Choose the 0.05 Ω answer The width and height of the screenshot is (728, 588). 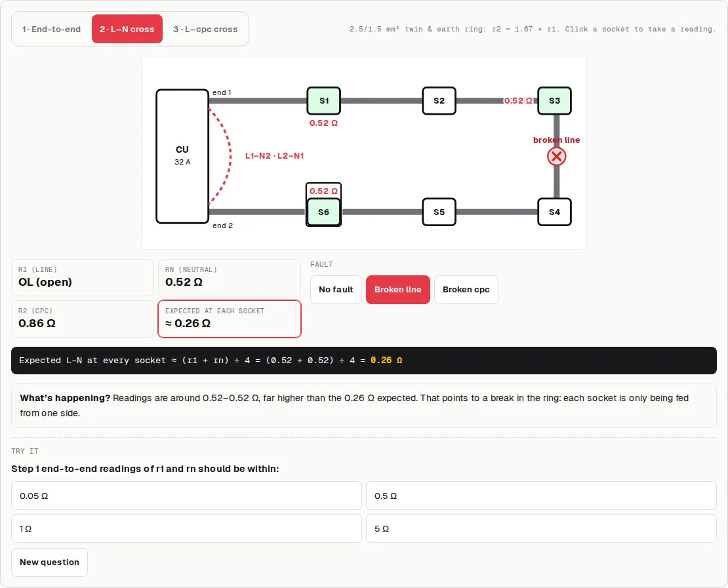(x=186, y=496)
